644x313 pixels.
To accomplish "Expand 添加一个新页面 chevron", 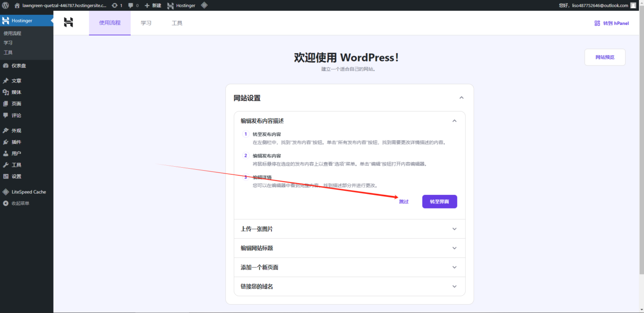I will pos(454,267).
